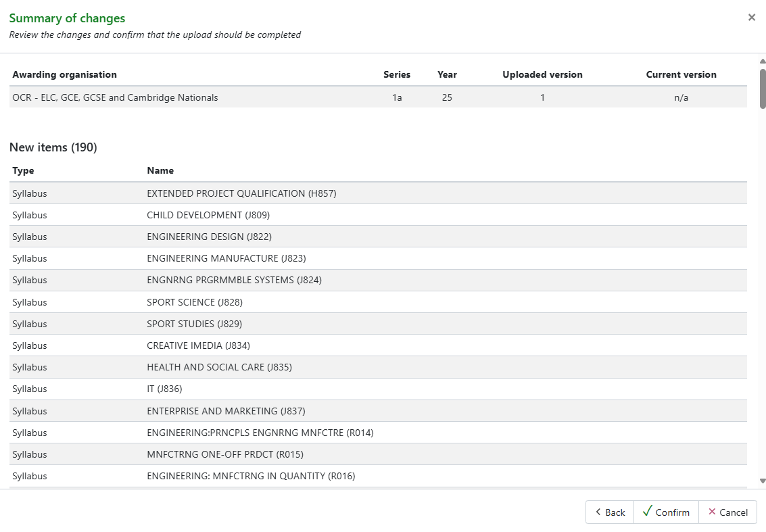Click the scrollbar up arrow

coord(762,61)
